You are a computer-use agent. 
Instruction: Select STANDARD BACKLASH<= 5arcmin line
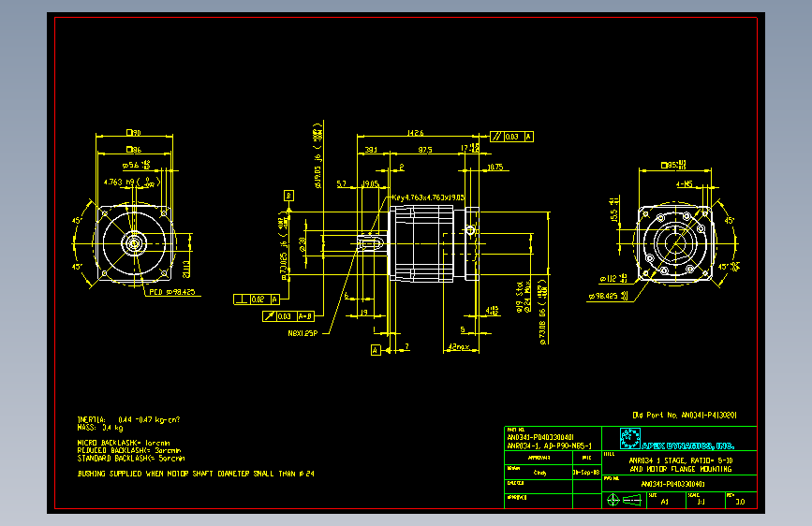click(x=131, y=459)
